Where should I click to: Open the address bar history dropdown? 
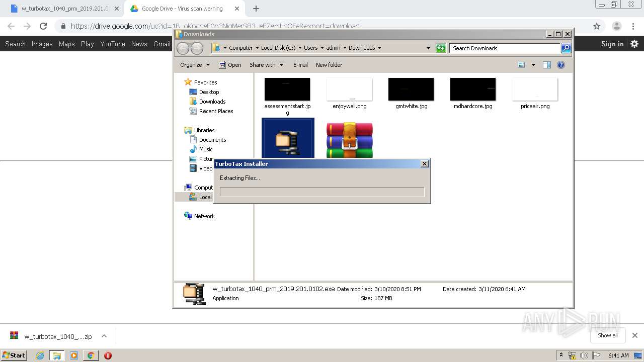pyautogui.click(x=428, y=48)
